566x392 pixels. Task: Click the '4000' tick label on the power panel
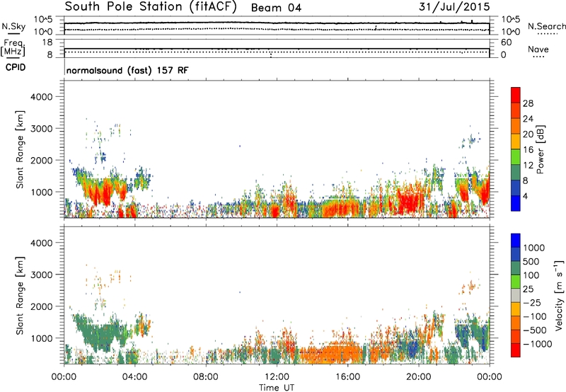click(41, 97)
